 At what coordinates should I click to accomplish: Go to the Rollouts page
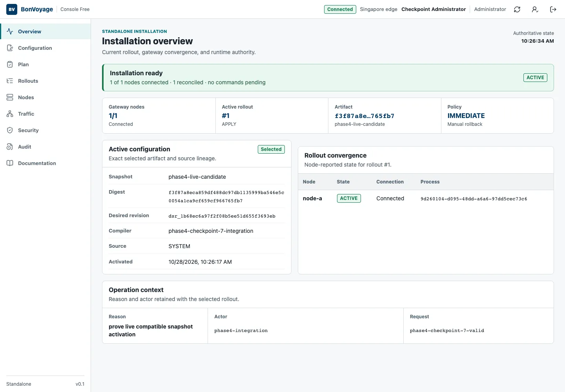click(45, 81)
